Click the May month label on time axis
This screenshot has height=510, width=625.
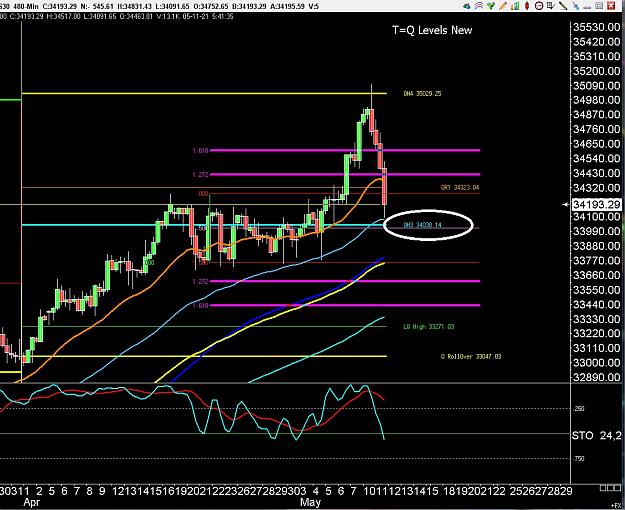pyautogui.click(x=311, y=502)
